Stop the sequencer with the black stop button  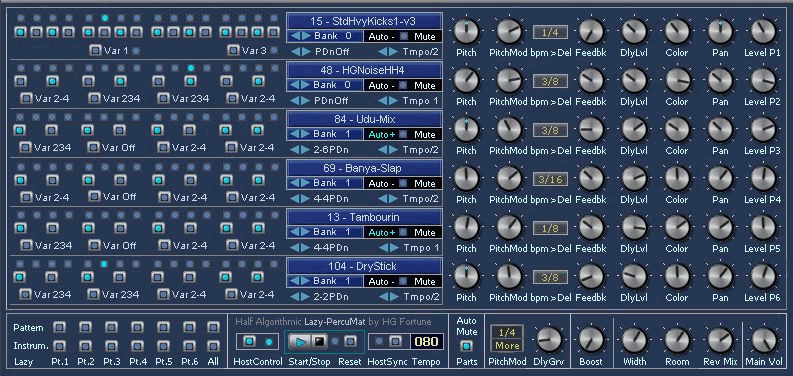tap(318, 342)
